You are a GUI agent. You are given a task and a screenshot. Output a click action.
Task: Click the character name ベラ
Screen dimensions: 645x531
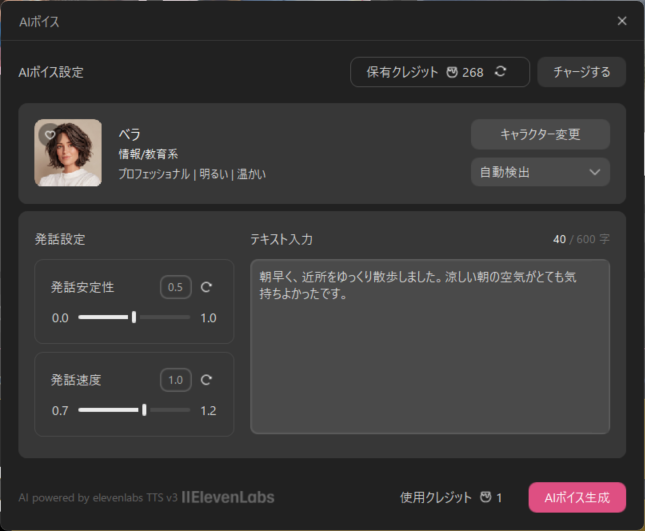tap(130, 134)
